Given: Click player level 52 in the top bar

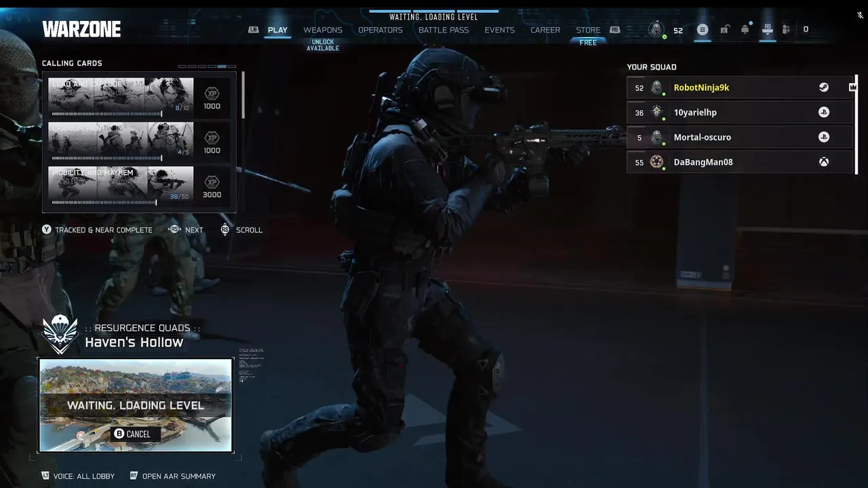Looking at the screenshot, I should click(678, 30).
